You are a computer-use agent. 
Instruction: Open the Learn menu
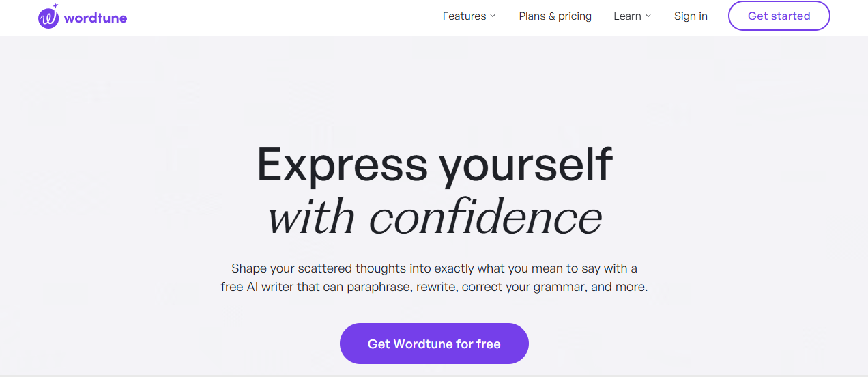point(627,16)
